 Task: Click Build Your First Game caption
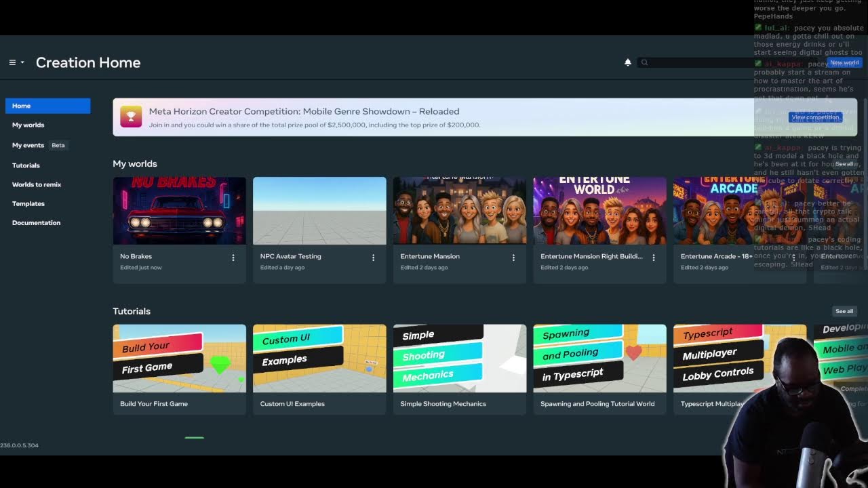click(154, 404)
